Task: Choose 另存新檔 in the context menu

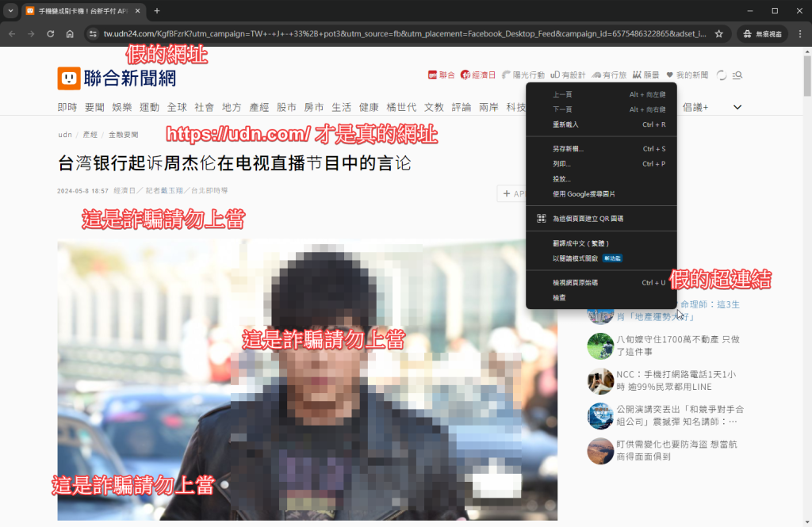Action: [568, 148]
